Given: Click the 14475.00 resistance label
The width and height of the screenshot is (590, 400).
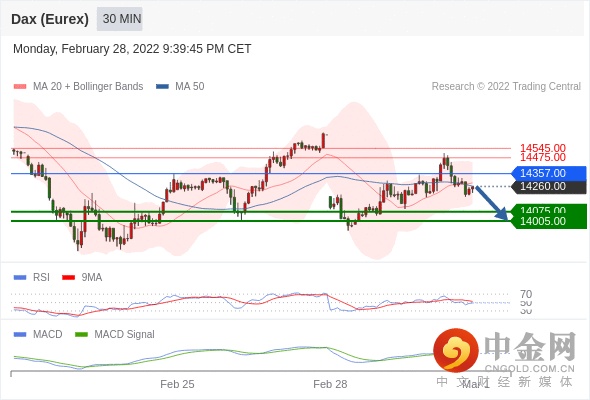Looking at the screenshot, I should [543, 157].
